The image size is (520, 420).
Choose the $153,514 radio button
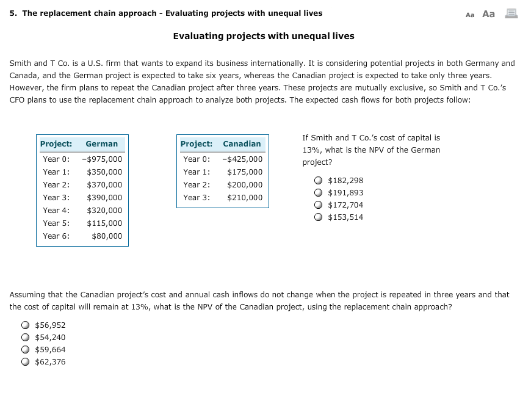[319, 217]
